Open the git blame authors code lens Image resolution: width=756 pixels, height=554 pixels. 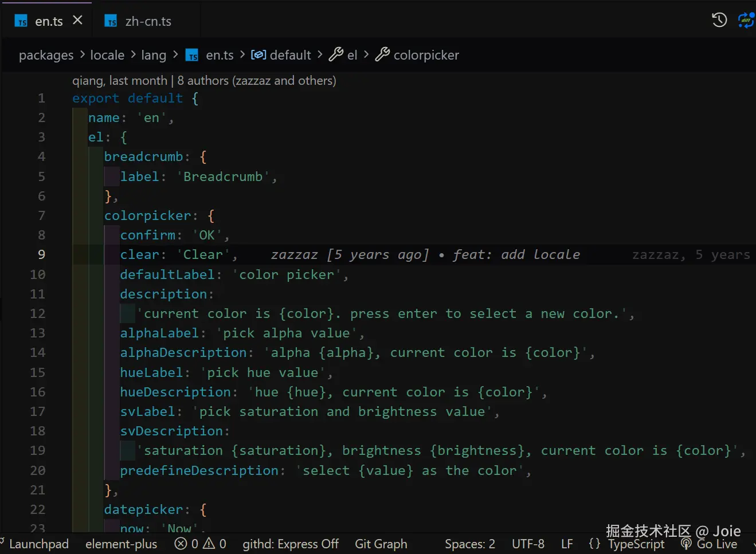(x=204, y=81)
